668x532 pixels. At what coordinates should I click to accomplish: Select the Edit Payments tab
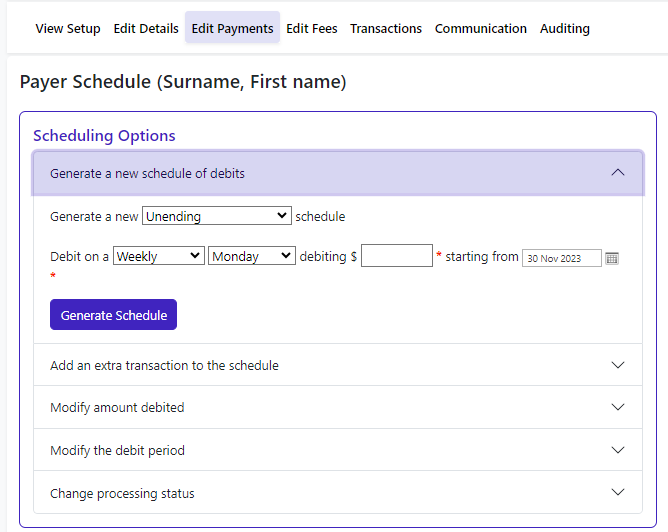point(232,29)
